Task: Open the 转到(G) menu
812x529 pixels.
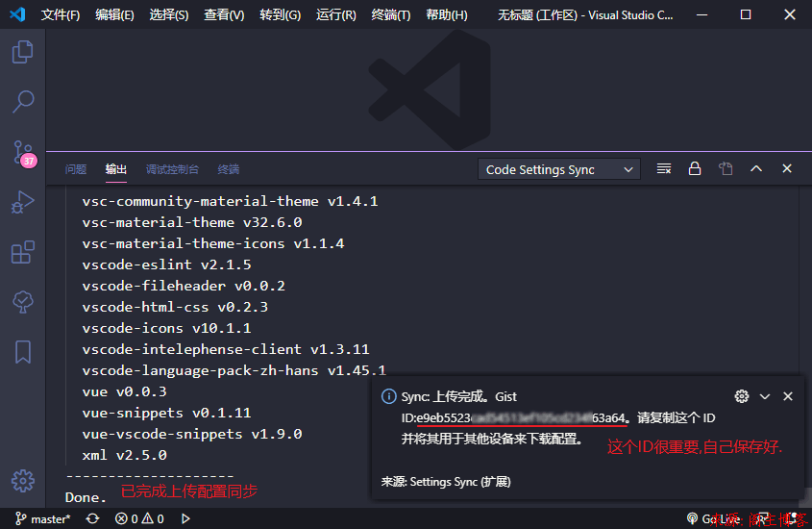Action: pyautogui.click(x=281, y=15)
